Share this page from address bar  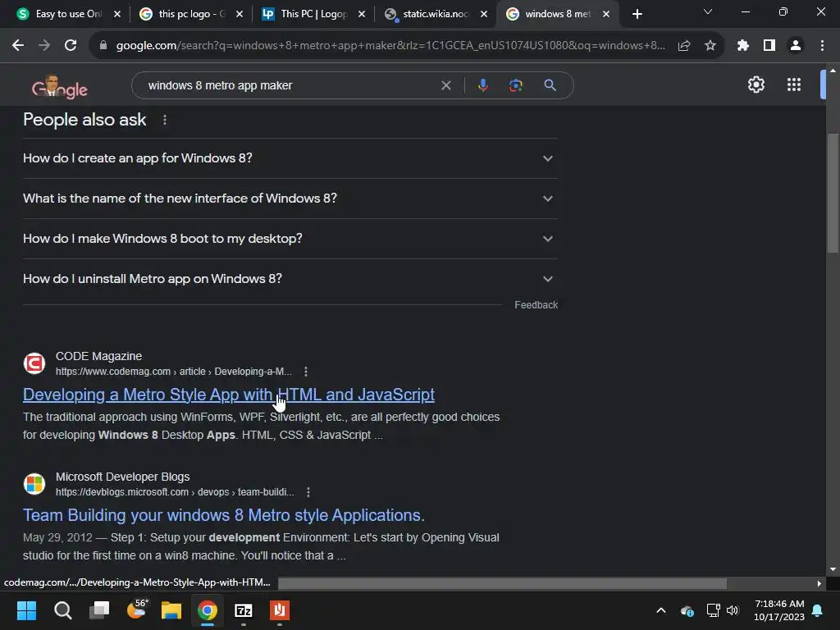684,46
